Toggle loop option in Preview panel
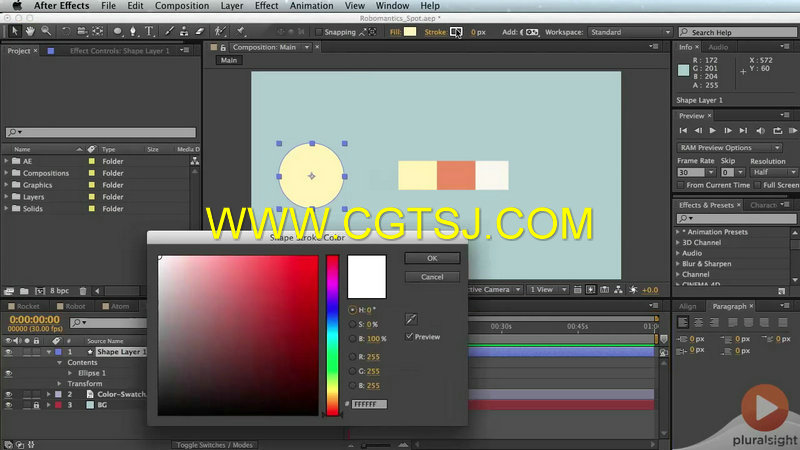Viewport: 800px width, 450px height. point(778,131)
